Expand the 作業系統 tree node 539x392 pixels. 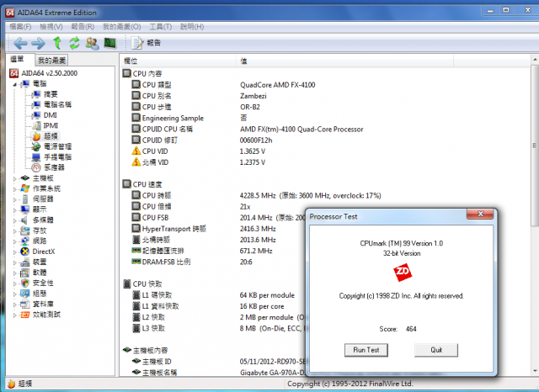[14, 189]
